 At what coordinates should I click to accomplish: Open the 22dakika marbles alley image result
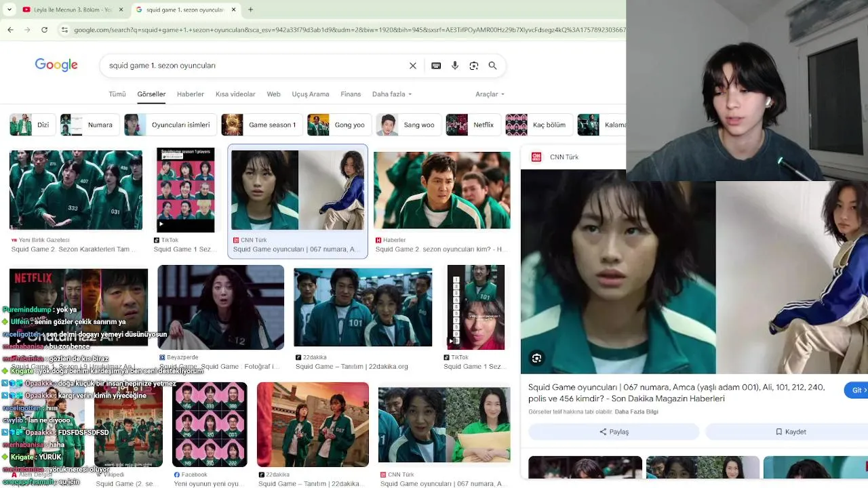[313, 424]
